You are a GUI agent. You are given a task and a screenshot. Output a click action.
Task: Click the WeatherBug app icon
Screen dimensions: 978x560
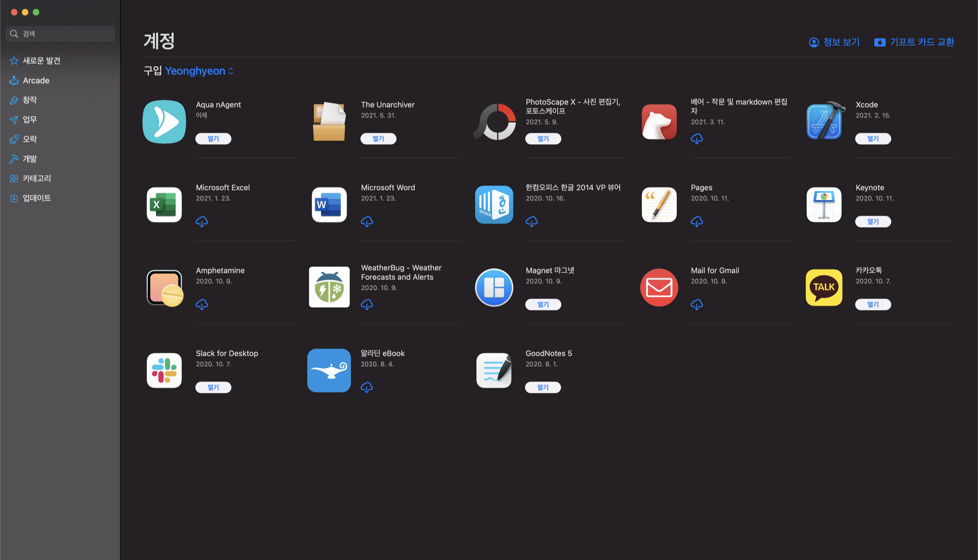[329, 287]
